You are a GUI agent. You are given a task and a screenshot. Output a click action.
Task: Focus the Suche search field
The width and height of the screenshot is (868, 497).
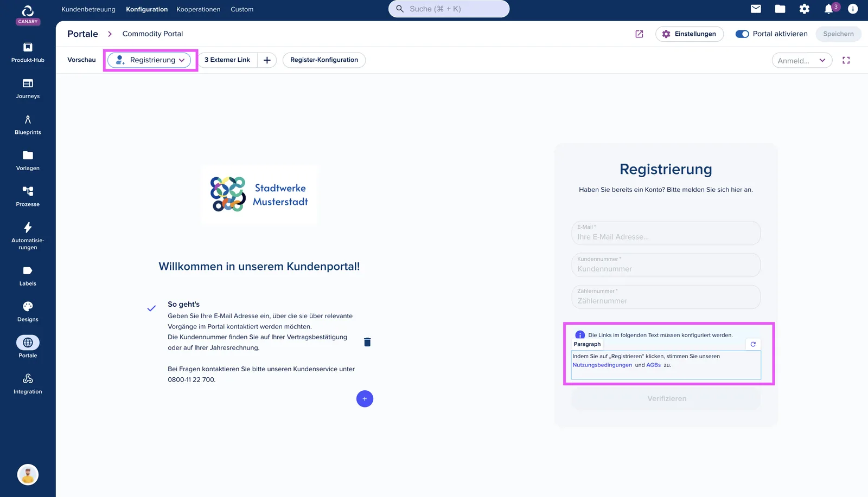point(449,9)
